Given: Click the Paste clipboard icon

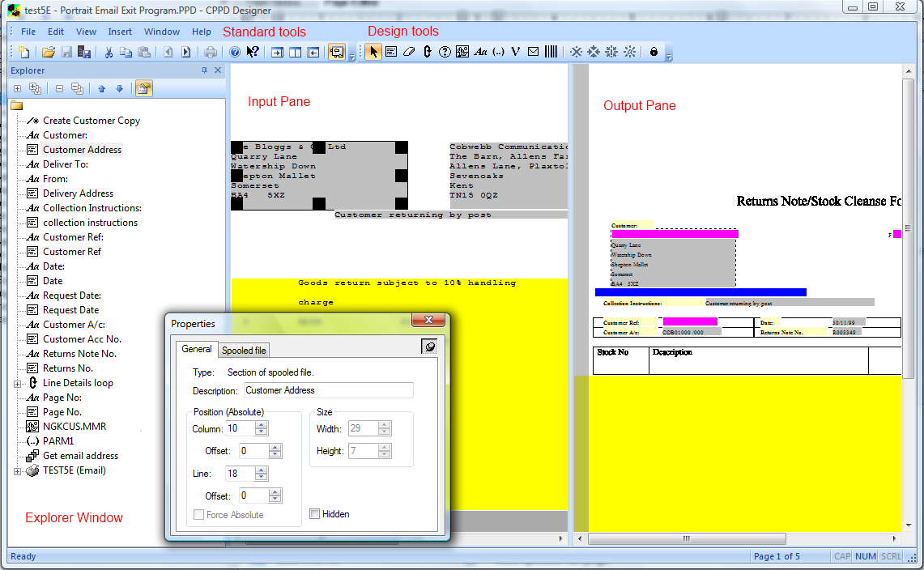Looking at the screenshot, I should pos(144,52).
